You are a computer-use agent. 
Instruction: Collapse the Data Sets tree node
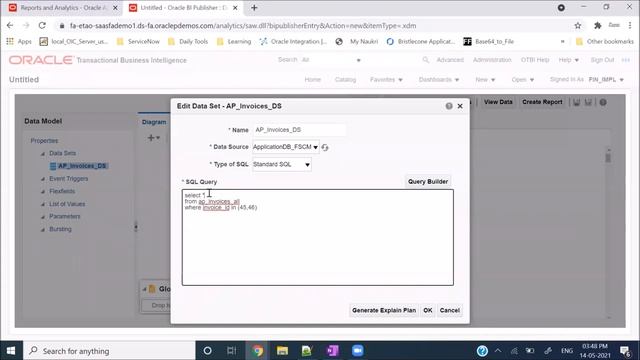pyautogui.click(x=43, y=153)
